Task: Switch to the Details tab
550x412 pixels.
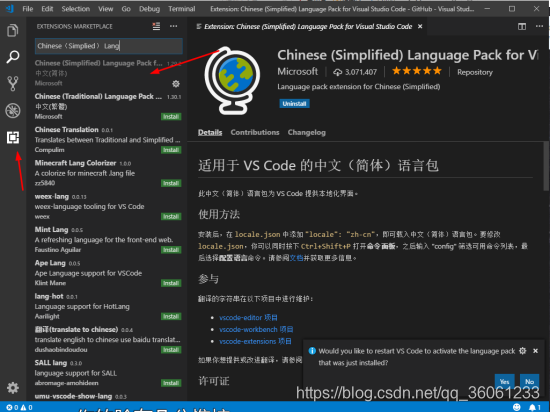Action: pyautogui.click(x=210, y=133)
